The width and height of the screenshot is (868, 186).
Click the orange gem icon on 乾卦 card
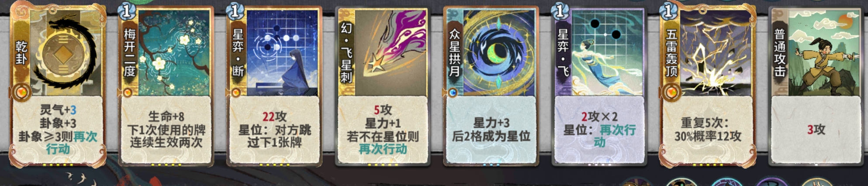point(21,93)
